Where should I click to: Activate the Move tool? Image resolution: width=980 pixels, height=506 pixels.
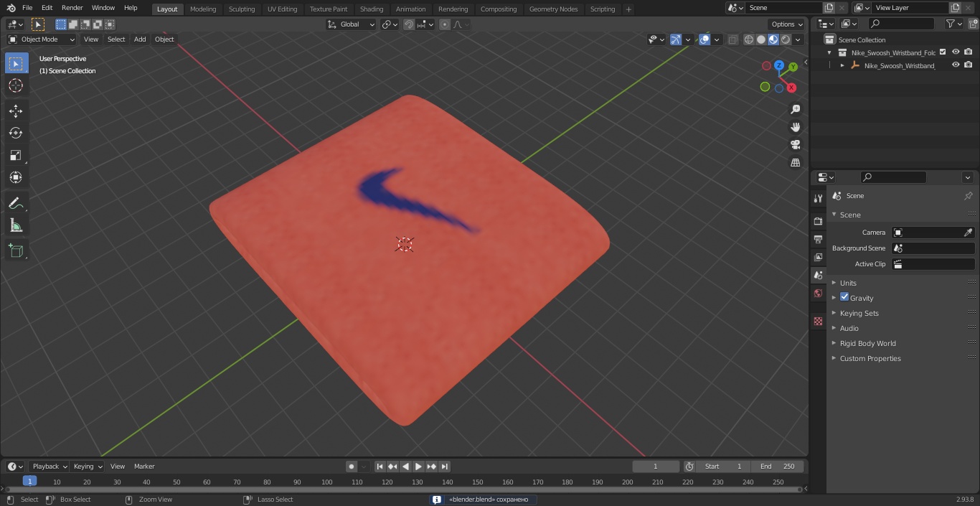16,111
